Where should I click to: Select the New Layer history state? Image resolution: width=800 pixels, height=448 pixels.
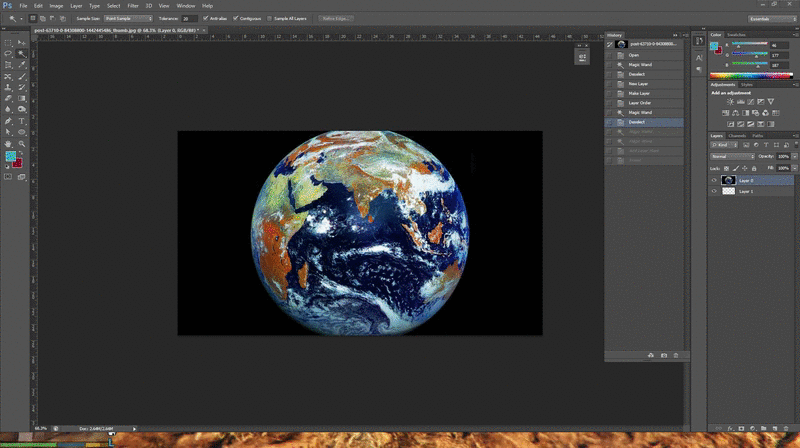pyautogui.click(x=644, y=84)
